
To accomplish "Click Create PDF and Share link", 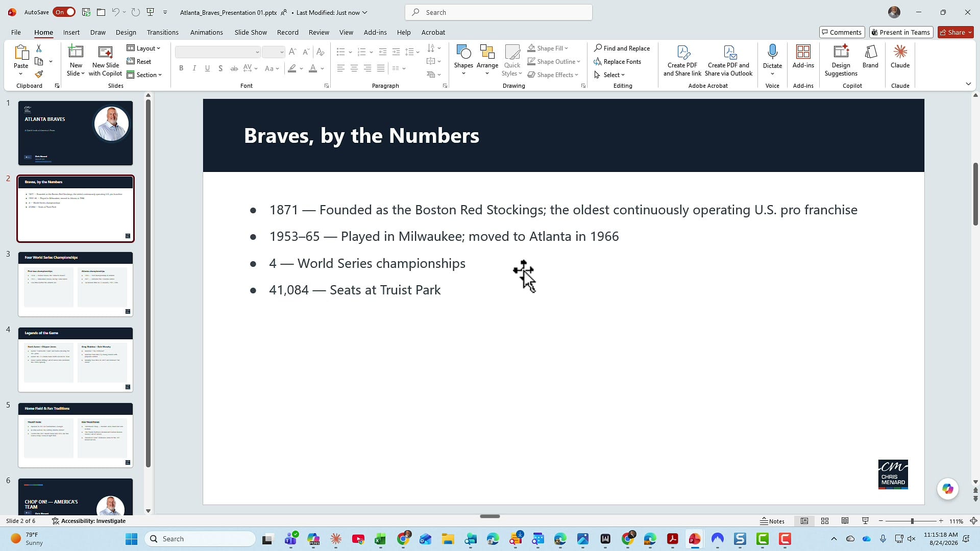I will (682, 61).
